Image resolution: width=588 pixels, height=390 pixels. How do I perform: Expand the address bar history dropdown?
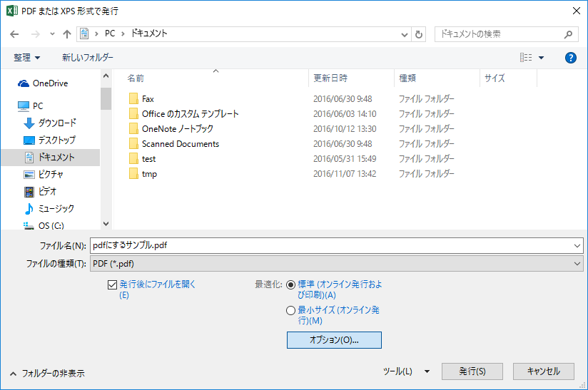(404, 34)
